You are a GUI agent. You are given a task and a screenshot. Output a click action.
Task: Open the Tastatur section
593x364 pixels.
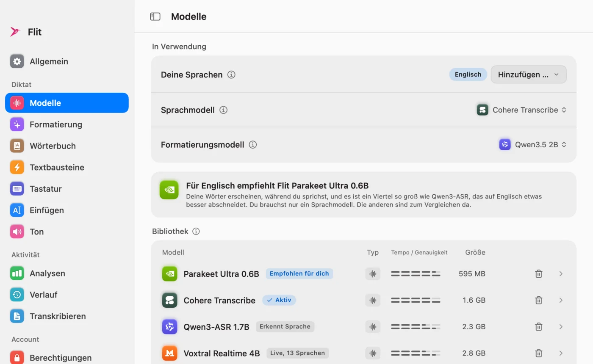tap(67, 189)
